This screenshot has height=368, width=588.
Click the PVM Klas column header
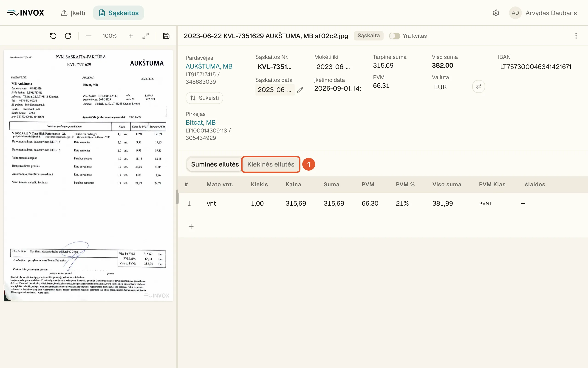coord(492,184)
